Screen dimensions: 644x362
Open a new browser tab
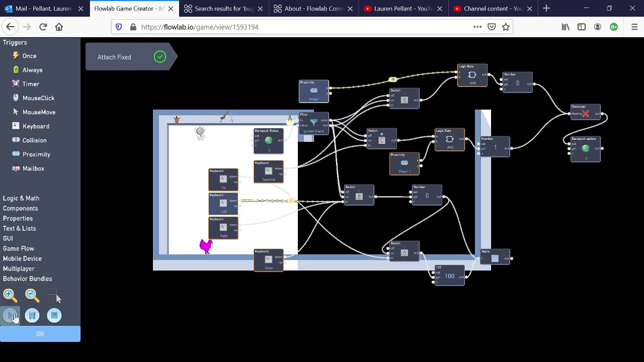[546, 9]
